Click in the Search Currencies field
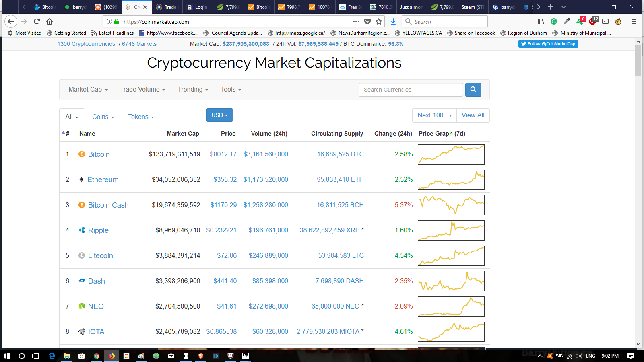Image resolution: width=644 pixels, height=362 pixels. (411, 90)
